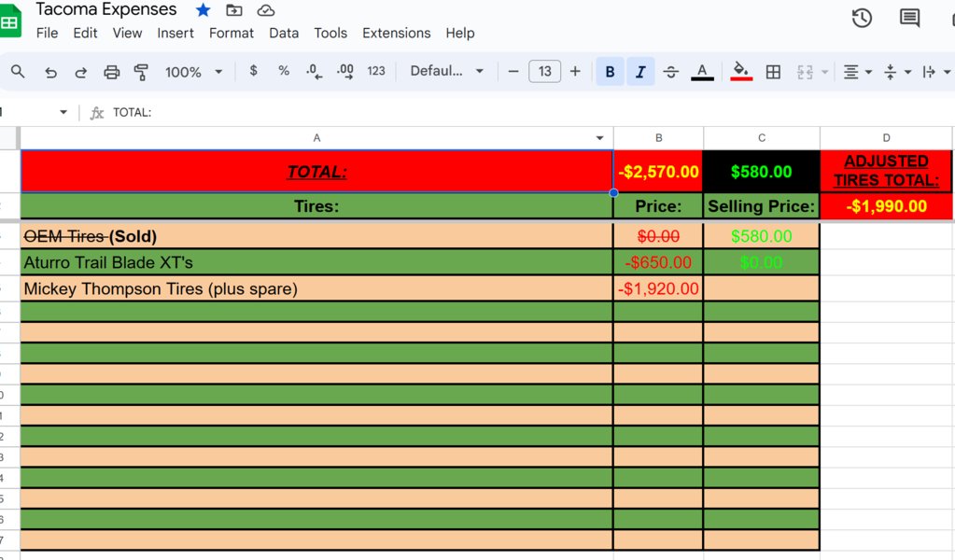
Task: Open the Data menu
Action: point(284,33)
